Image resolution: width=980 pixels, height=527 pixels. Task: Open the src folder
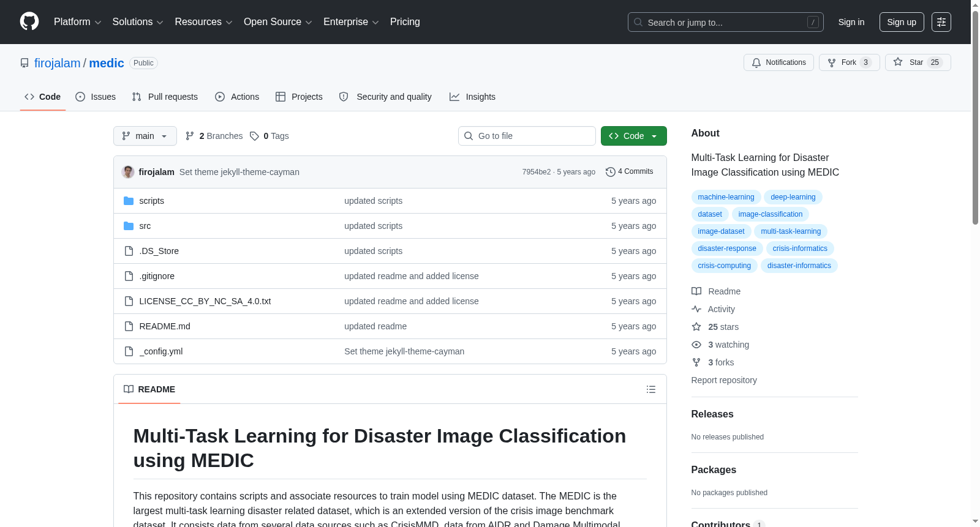click(145, 226)
